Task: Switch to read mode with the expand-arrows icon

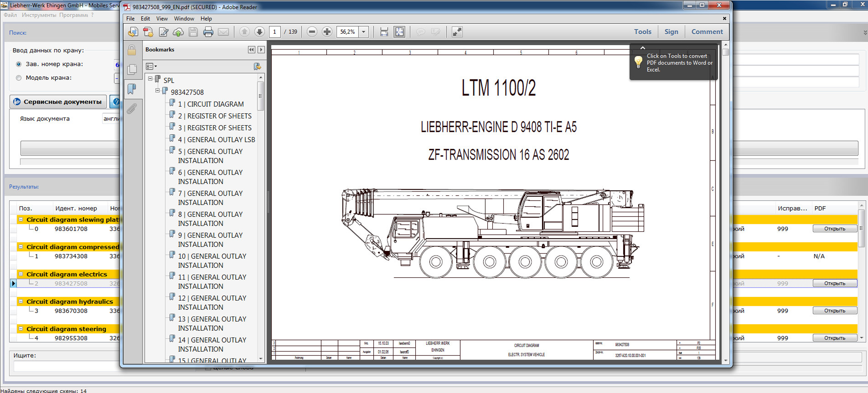Action: [457, 32]
